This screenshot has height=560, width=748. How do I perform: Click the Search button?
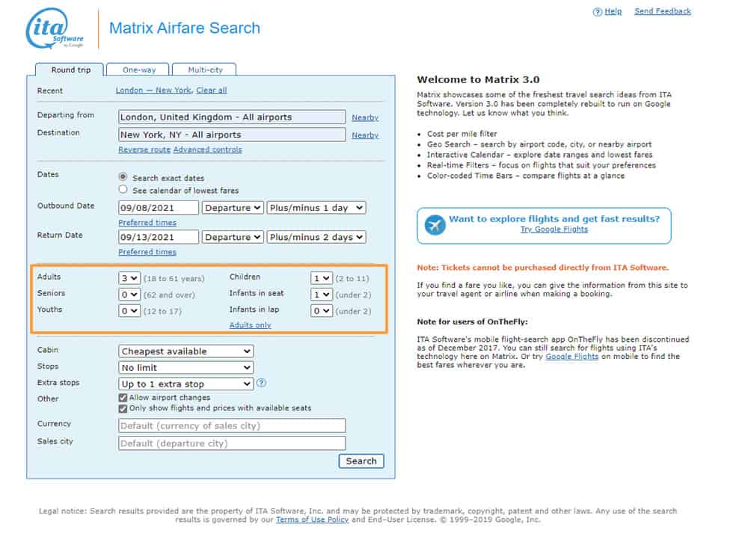361,461
